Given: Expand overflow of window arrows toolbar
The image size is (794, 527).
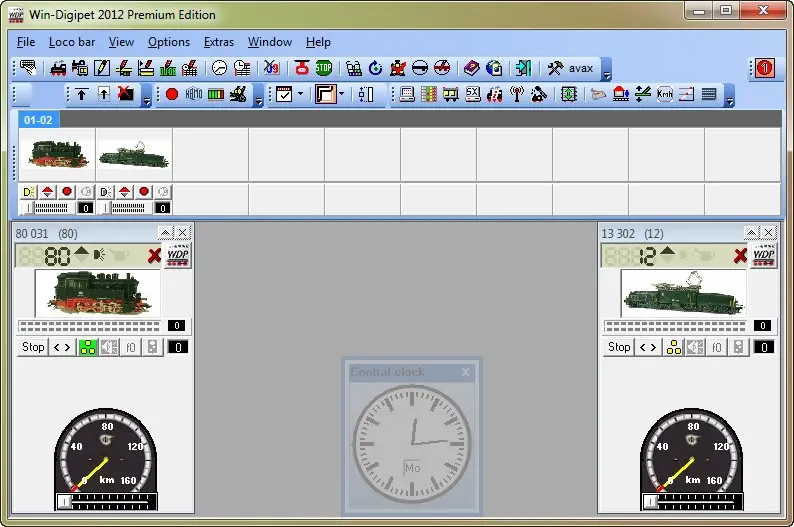Looking at the screenshot, I should [x=147, y=96].
